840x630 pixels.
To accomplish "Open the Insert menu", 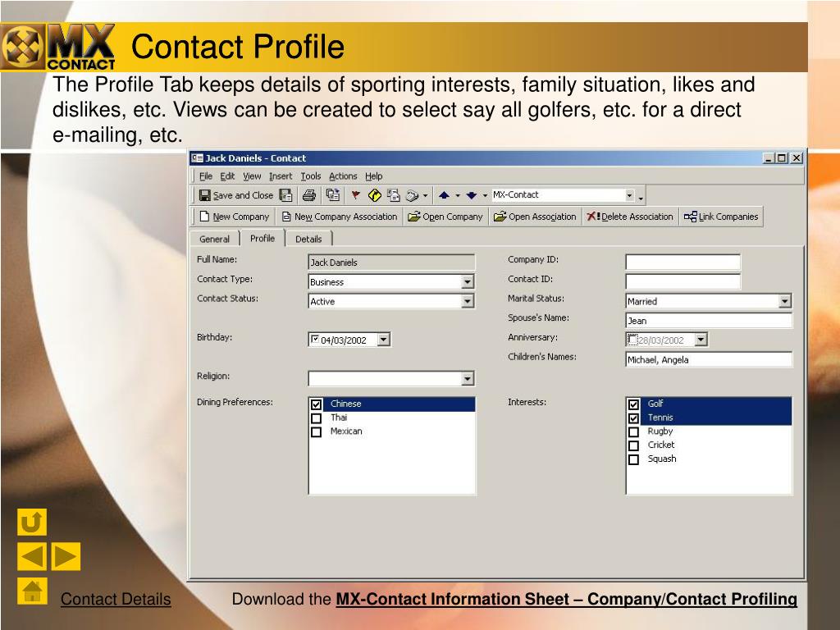I will [x=281, y=176].
